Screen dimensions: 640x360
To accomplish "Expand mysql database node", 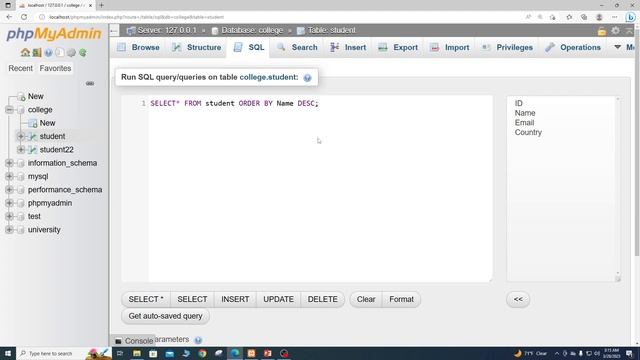I will [9, 176].
